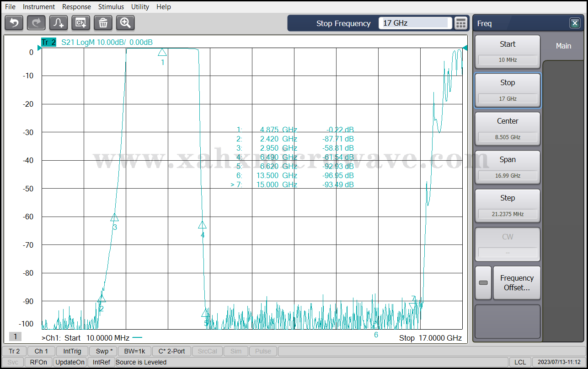
Task: Open the Stimulus menu
Action: [111, 7]
